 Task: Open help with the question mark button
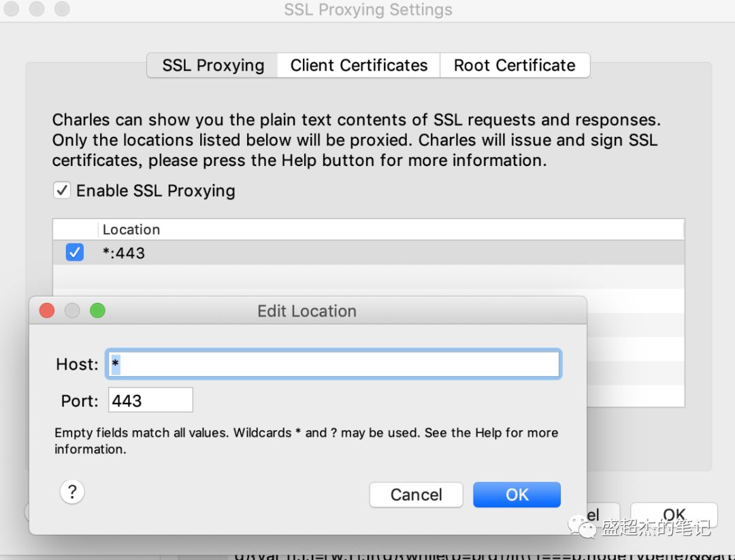click(72, 492)
